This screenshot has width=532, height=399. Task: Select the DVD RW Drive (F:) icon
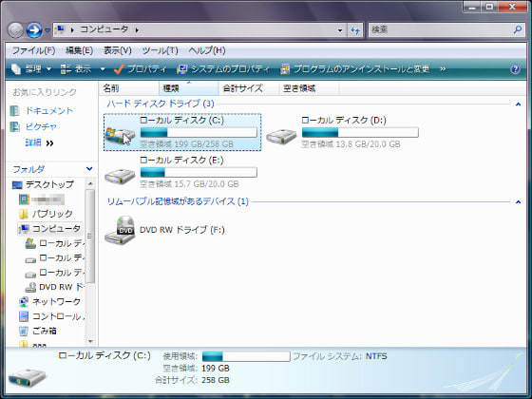pos(120,230)
